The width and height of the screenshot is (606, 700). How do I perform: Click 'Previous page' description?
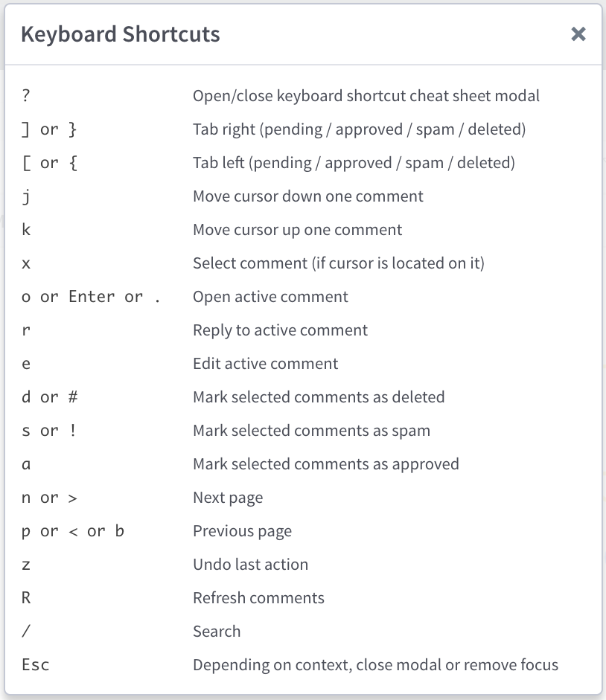tap(242, 531)
